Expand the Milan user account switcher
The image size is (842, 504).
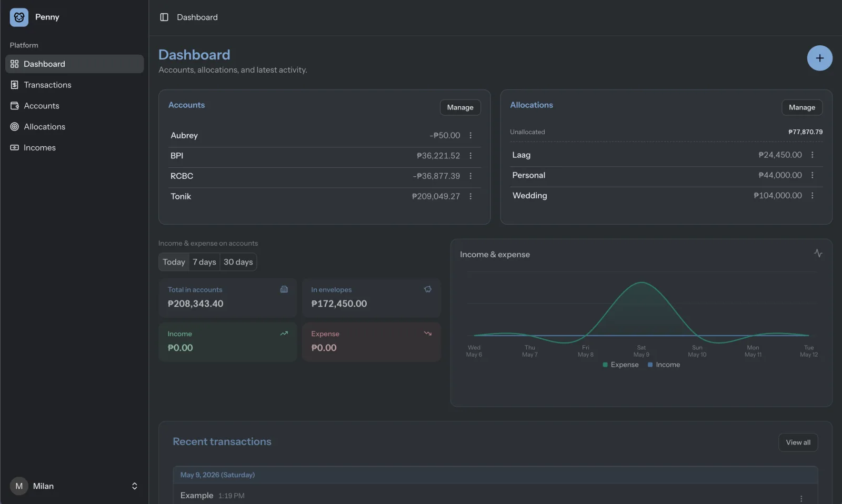coord(134,486)
